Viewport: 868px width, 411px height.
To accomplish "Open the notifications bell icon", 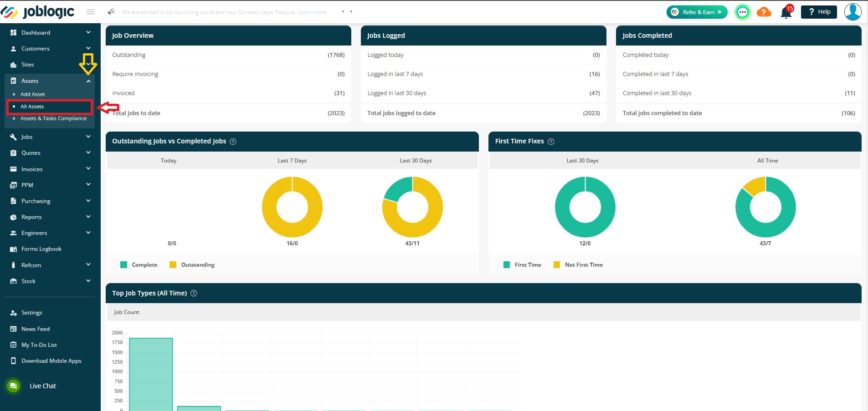I will click(786, 12).
